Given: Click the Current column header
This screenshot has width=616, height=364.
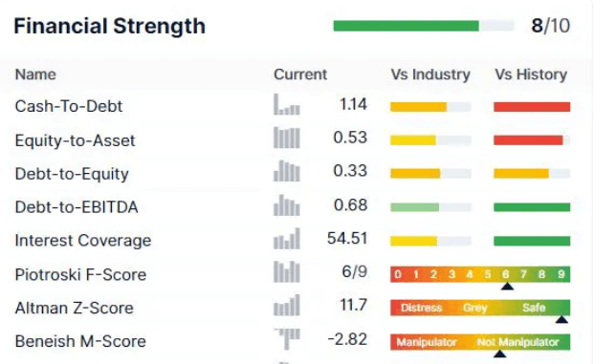Looking at the screenshot, I should click(300, 75).
